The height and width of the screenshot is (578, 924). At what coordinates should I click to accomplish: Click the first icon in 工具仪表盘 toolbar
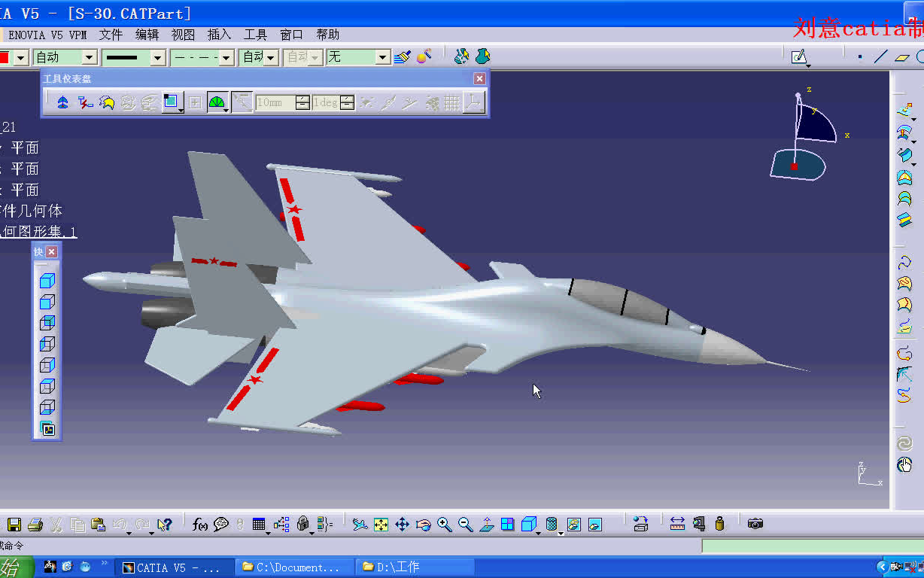tap(63, 102)
